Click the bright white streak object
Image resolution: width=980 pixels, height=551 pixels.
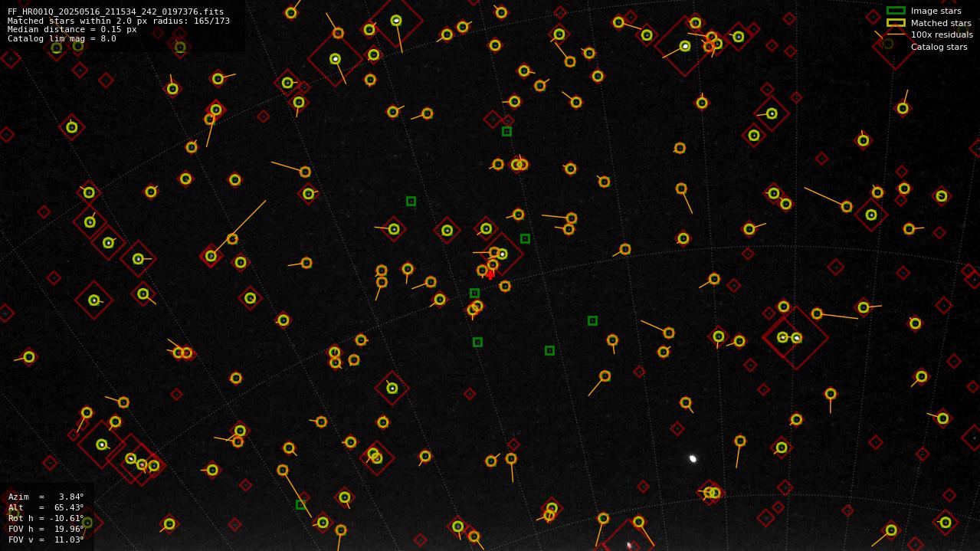click(693, 458)
